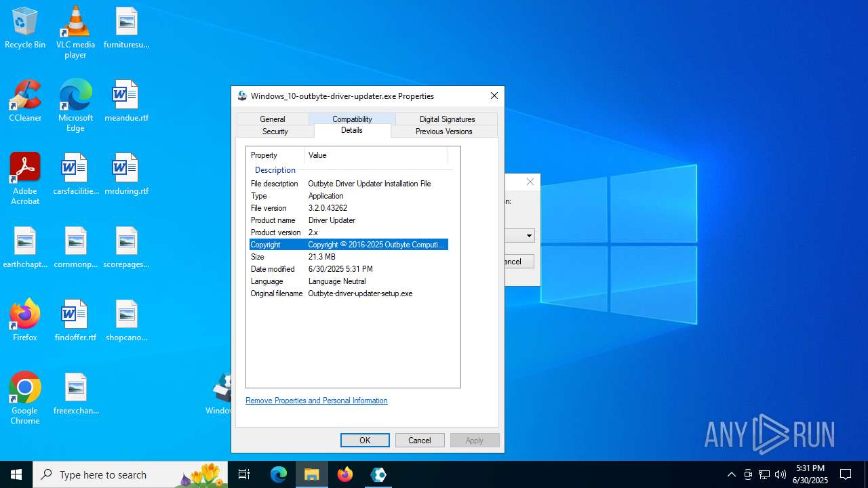This screenshot has width=868, height=488.
Task: Click Cancel in the background dialog
Action: coord(519,262)
